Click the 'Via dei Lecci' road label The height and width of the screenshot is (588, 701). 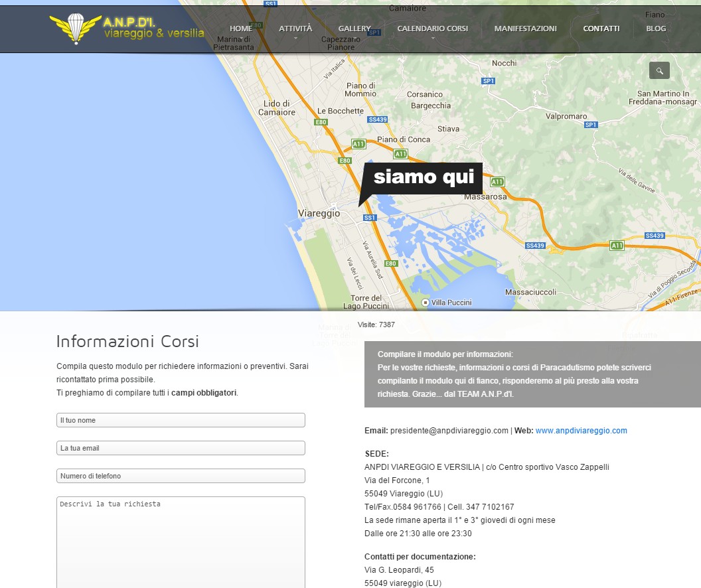(354, 273)
